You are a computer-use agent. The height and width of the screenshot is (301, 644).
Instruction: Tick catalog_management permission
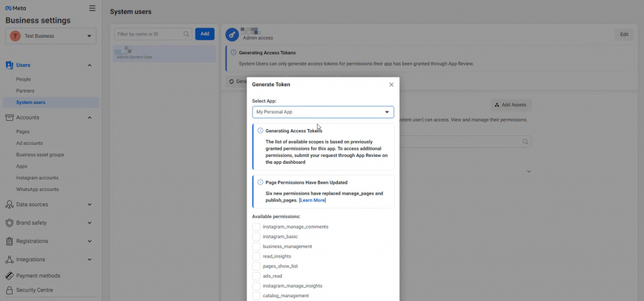click(256, 296)
